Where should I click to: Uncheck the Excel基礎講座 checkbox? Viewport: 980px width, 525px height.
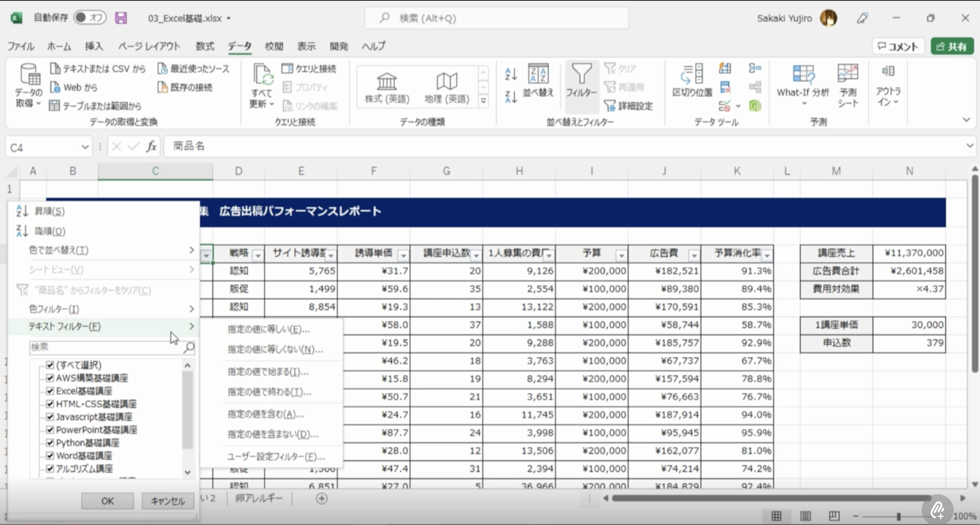[50, 391]
